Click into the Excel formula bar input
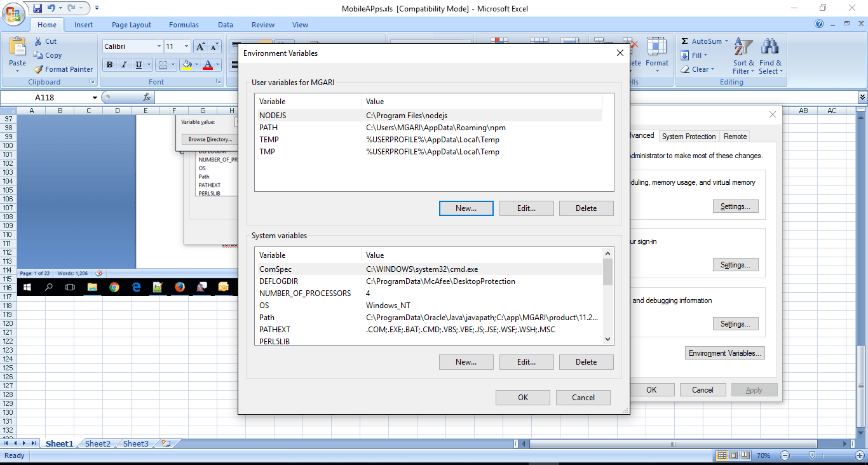The height and width of the screenshot is (465, 868). pyautogui.click(x=506, y=97)
